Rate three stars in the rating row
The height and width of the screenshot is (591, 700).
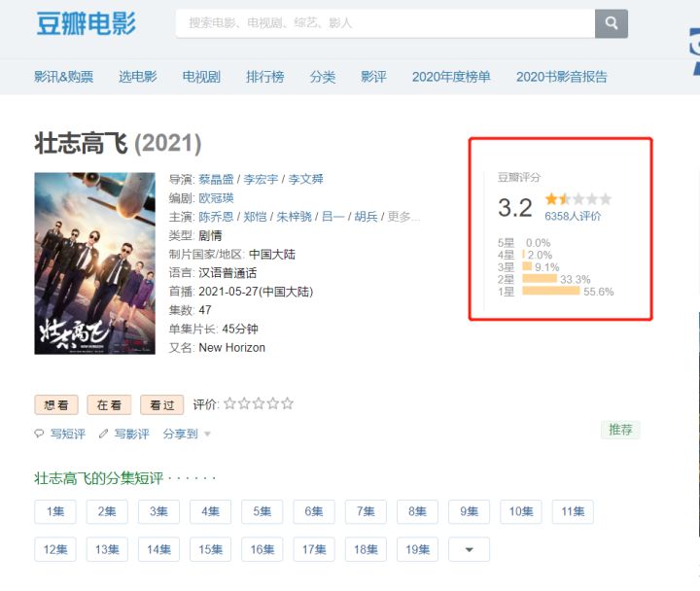click(259, 404)
